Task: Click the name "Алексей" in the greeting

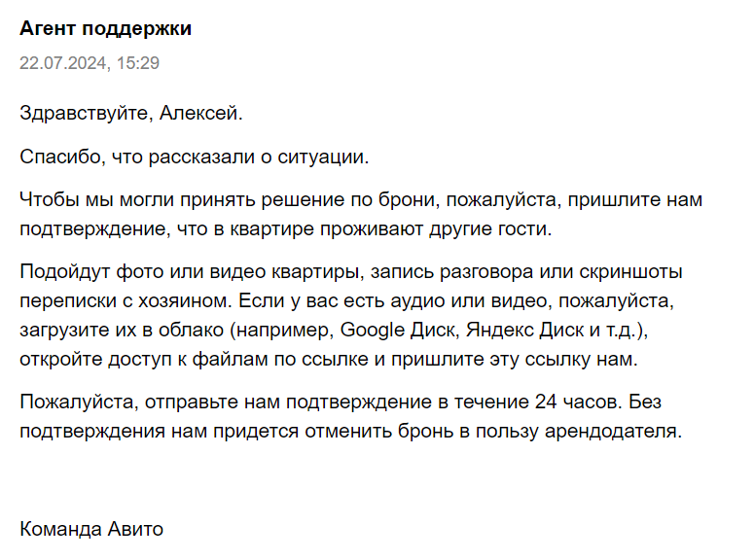Action: 200,113
